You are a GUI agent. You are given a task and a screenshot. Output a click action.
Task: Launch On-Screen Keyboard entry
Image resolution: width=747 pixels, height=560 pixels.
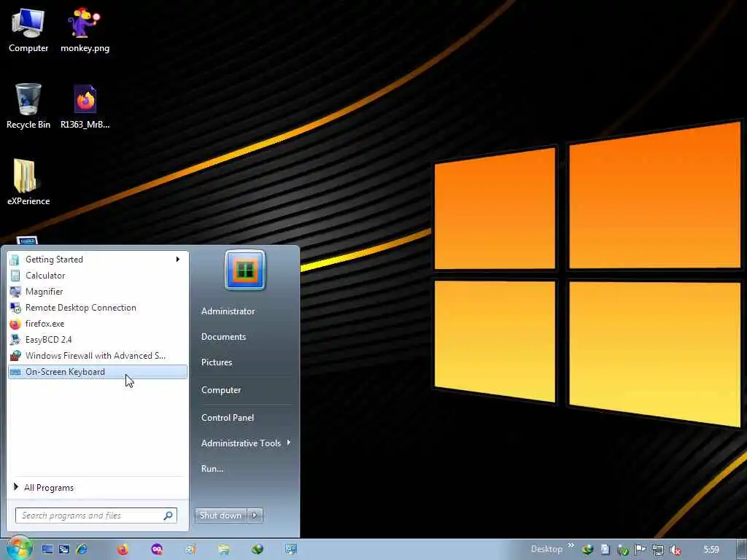[x=97, y=372]
